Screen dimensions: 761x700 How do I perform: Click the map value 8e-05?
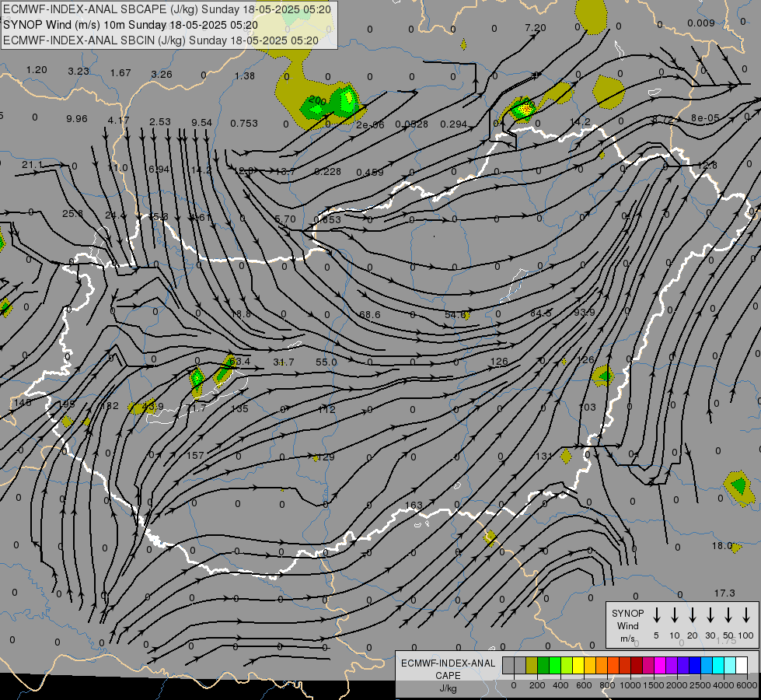point(705,117)
